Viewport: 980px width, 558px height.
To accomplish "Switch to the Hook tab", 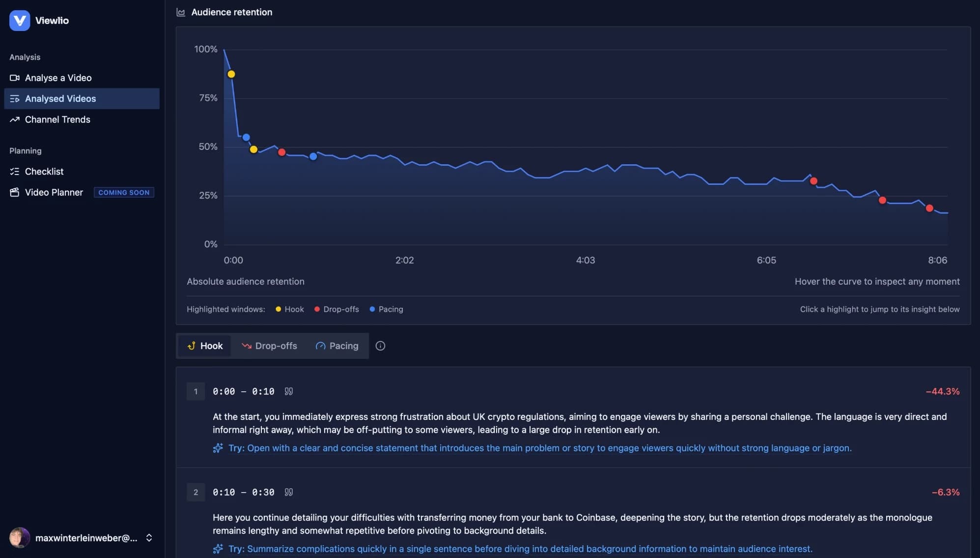I will [205, 346].
